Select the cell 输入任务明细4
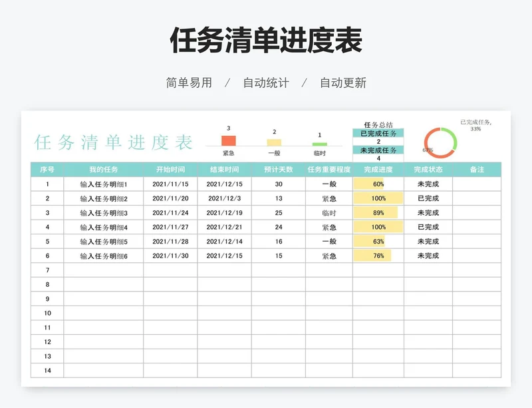532x408 pixels. pyautogui.click(x=104, y=227)
